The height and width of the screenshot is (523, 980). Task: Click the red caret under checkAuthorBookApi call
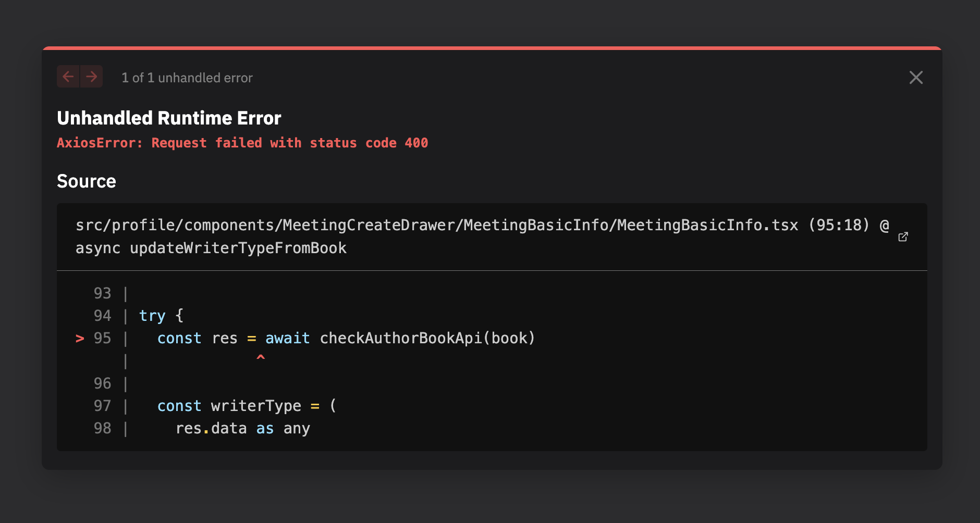261,358
